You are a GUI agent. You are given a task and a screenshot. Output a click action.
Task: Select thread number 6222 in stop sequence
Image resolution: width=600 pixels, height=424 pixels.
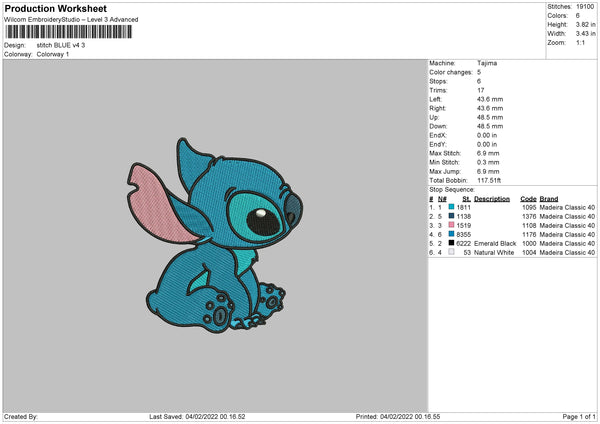(463, 243)
